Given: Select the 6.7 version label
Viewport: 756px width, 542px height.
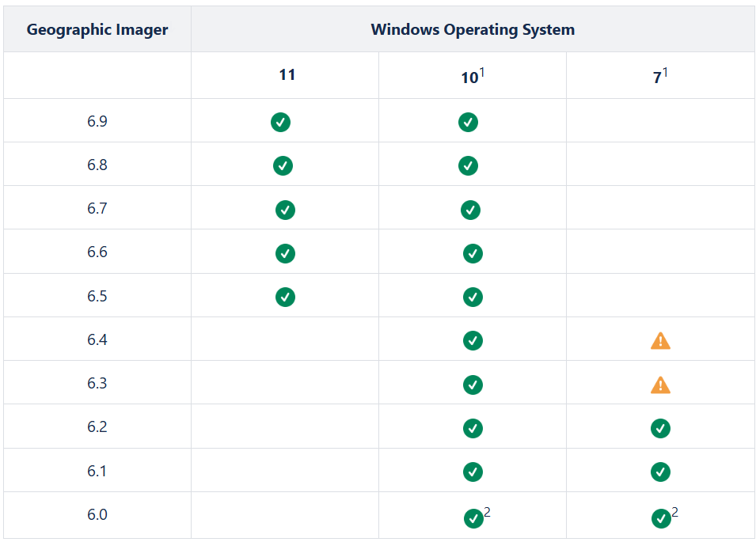Looking at the screenshot, I should [x=97, y=209].
